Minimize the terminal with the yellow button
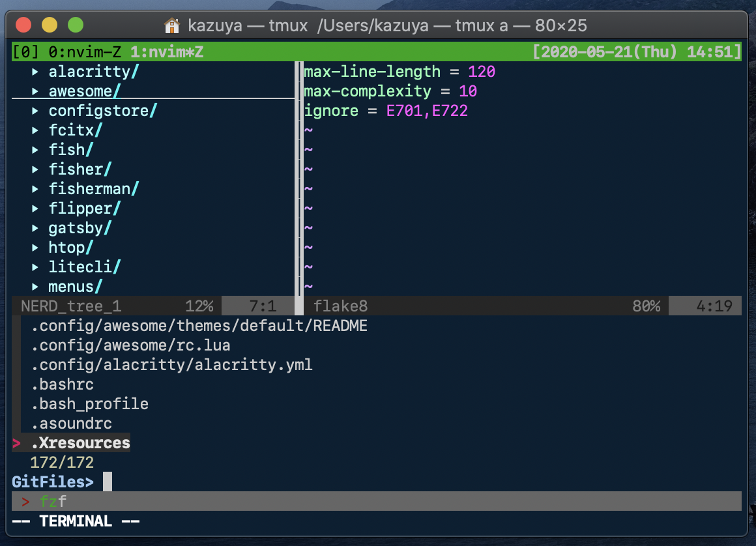The height and width of the screenshot is (546, 756). [50, 25]
